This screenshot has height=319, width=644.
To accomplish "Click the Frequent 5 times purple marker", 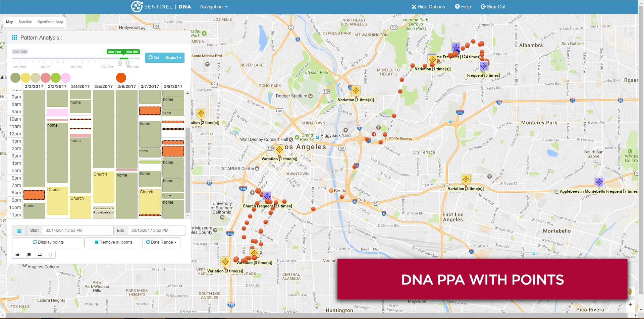I will tap(483, 66).
